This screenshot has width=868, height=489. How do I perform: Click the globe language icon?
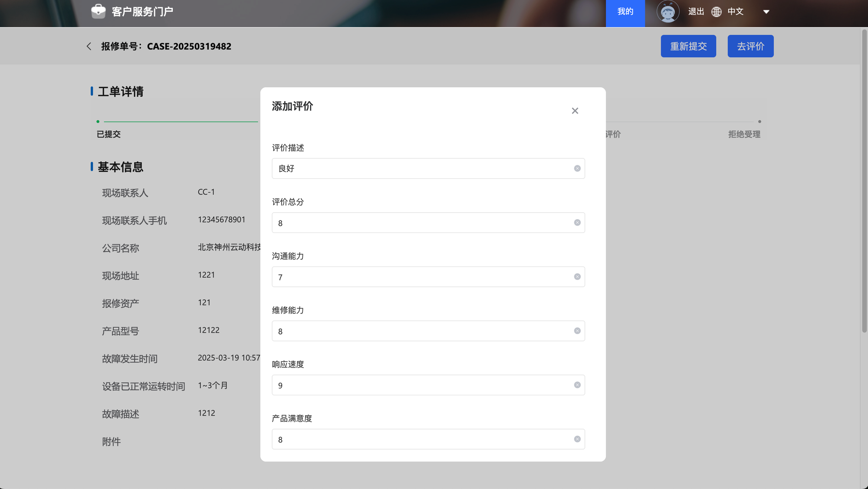pyautogui.click(x=717, y=12)
